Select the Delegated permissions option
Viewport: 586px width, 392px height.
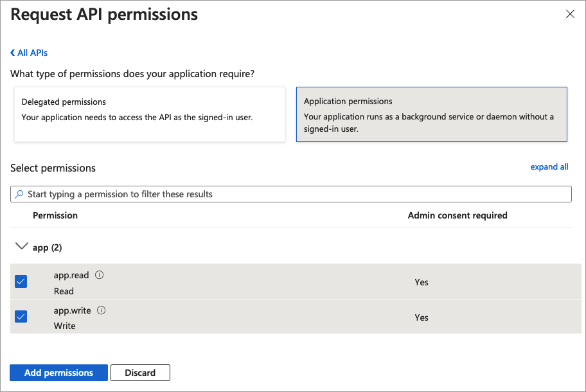click(x=149, y=114)
